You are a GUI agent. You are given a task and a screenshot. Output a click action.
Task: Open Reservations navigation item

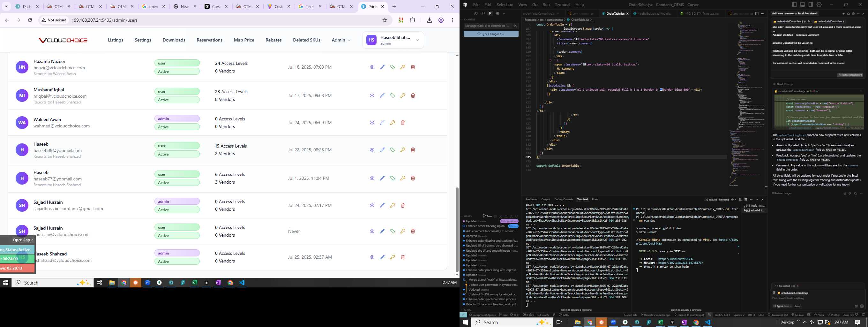coord(210,40)
